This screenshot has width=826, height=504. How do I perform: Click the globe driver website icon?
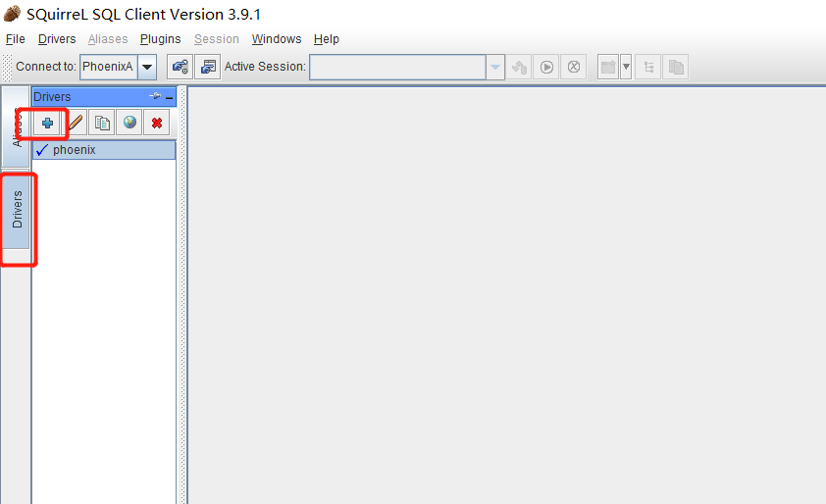[x=129, y=123]
